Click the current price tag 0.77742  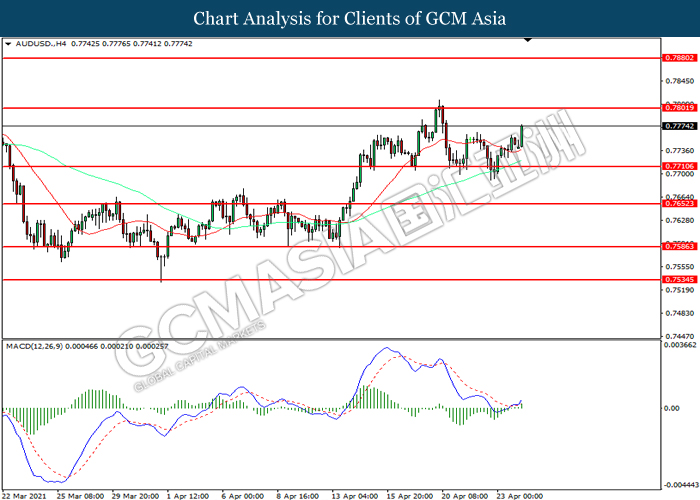(x=678, y=127)
